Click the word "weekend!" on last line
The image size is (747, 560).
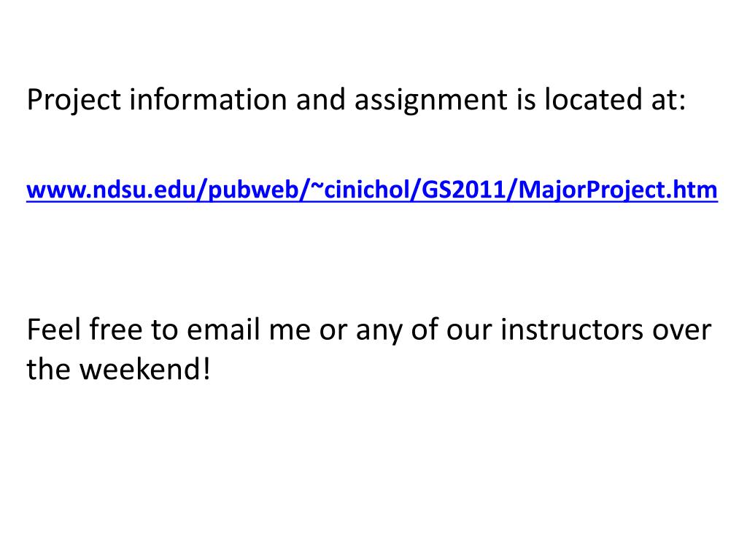pos(144,370)
